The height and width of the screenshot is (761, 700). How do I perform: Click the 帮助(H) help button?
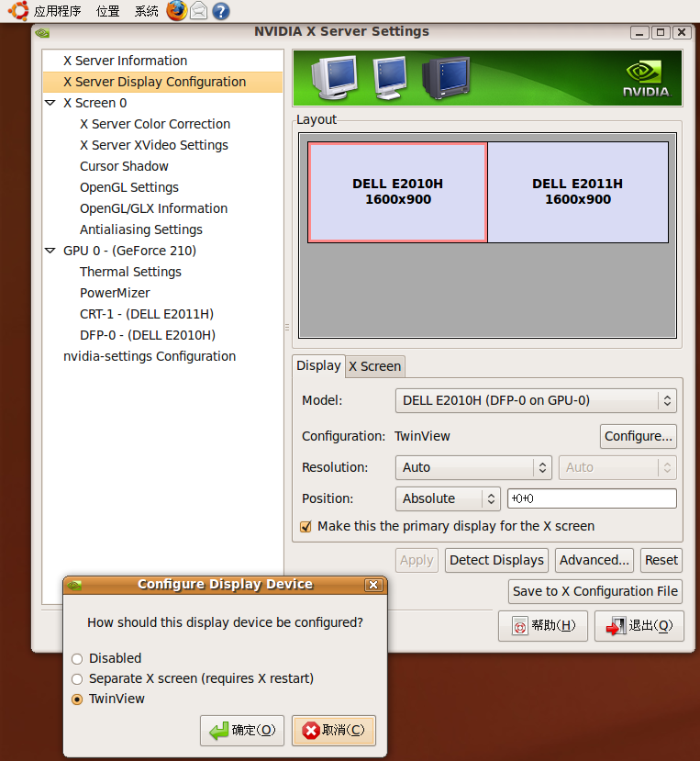(x=543, y=626)
